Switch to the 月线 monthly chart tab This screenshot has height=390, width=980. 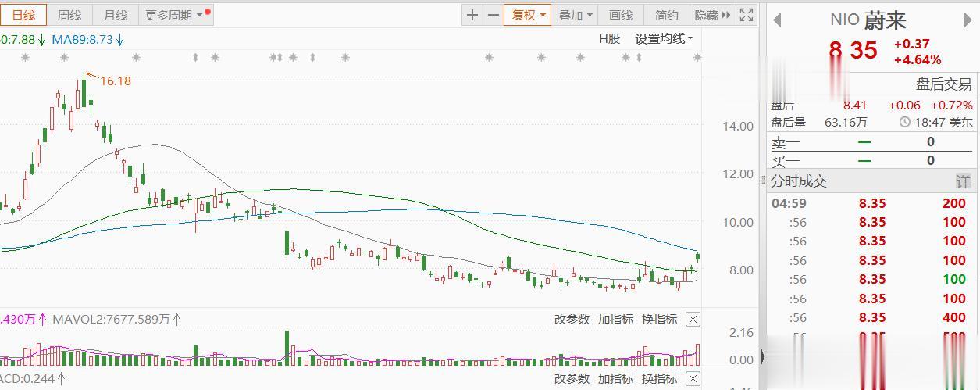click(116, 15)
